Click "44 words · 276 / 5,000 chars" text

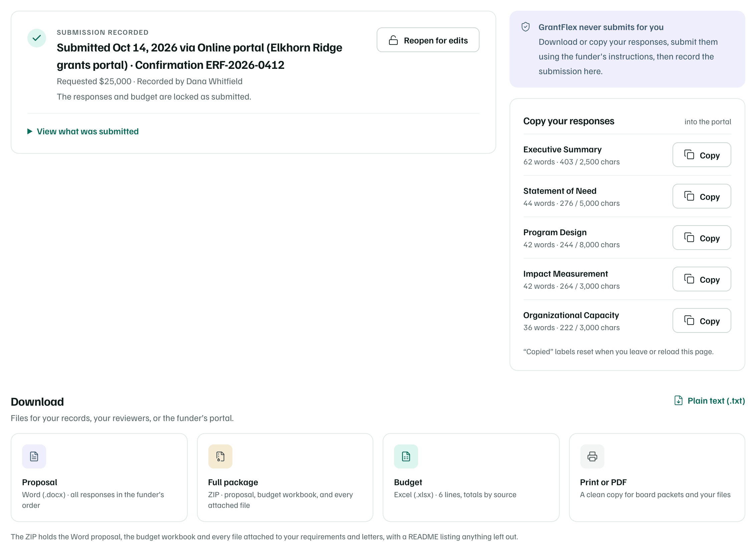click(571, 204)
